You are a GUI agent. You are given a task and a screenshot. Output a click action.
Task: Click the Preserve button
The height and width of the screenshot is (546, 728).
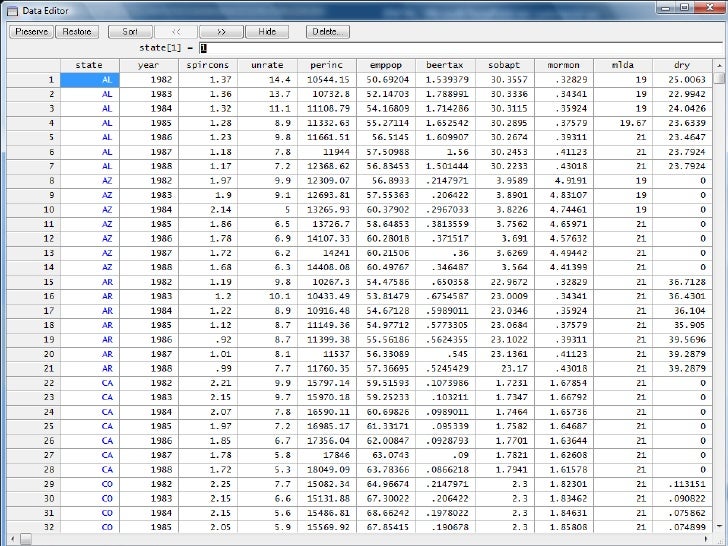[x=32, y=32]
